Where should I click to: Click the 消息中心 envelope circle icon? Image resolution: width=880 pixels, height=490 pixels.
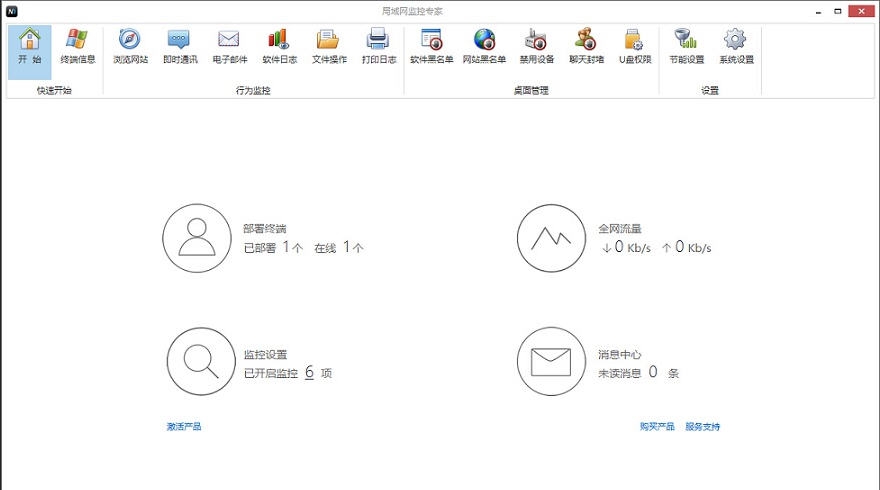pyautogui.click(x=551, y=361)
